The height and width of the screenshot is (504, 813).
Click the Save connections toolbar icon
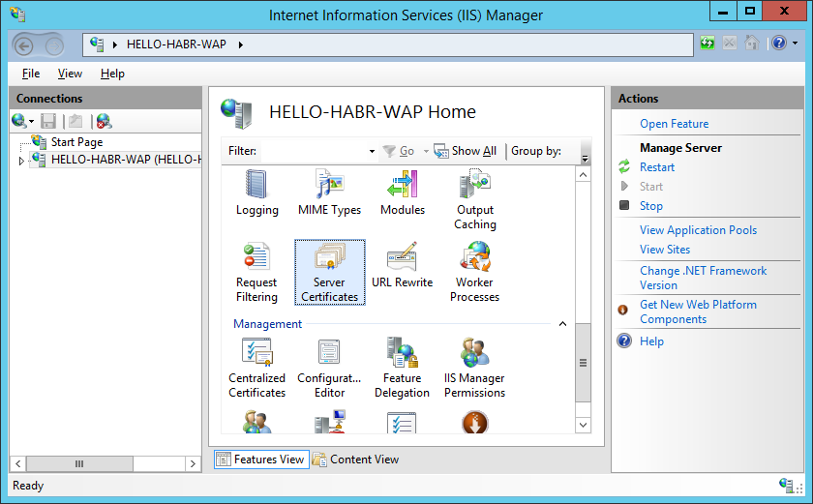48,121
